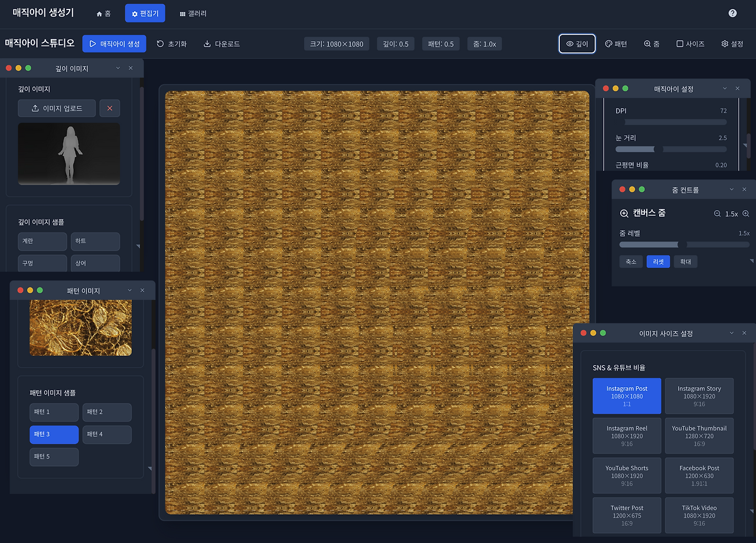Go to the 홈 tab
Image resolution: width=756 pixels, height=543 pixels.
pyautogui.click(x=103, y=13)
